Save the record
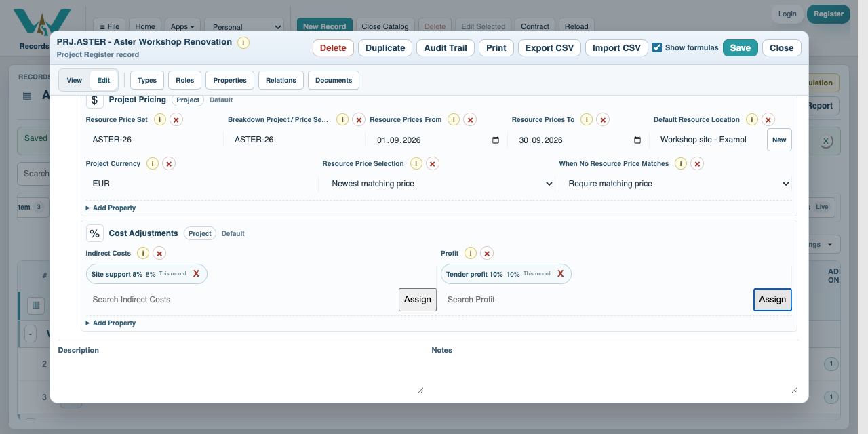 741,48
